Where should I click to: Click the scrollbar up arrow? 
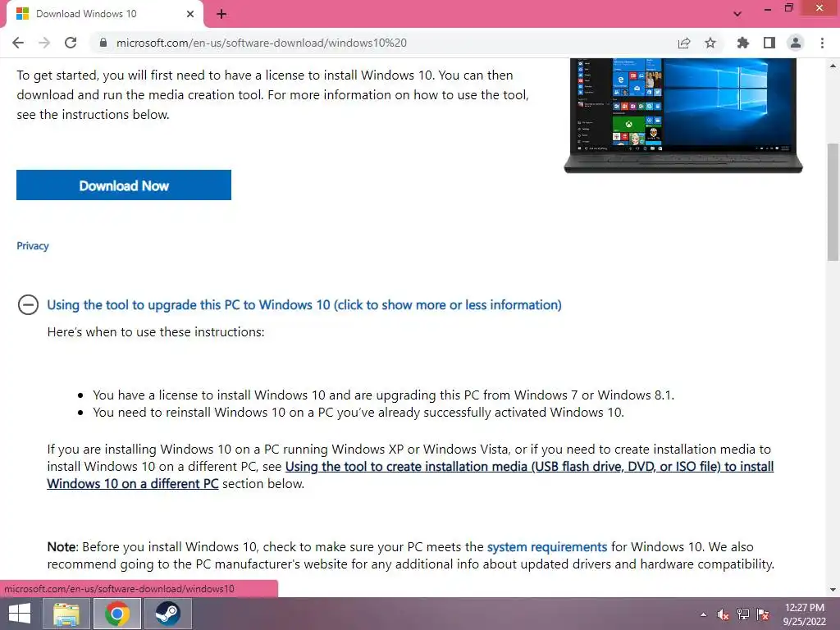(833, 66)
